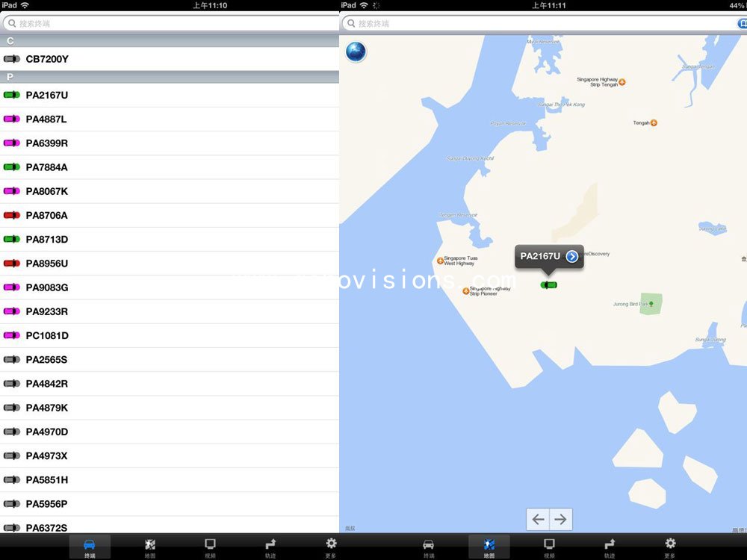The width and height of the screenshot is (747, 560).
Task: Collapse the P section header
Action: [x=170, y=77]
